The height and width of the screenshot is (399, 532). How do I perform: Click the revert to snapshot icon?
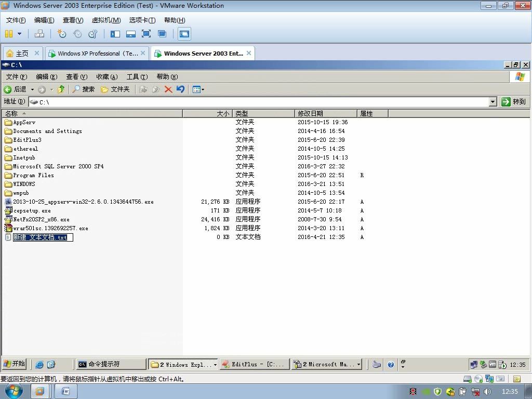coord(77,34)
